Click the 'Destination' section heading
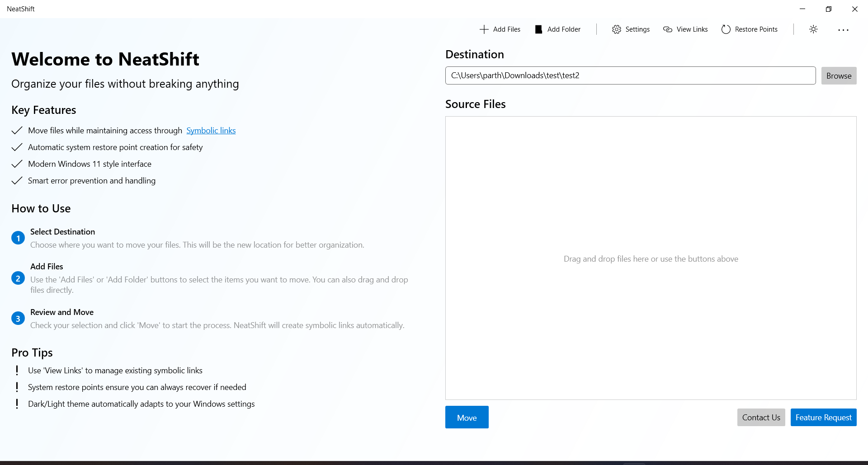This screenshot has width=868, height=465. pyautogui.click(x=475, y=54)
